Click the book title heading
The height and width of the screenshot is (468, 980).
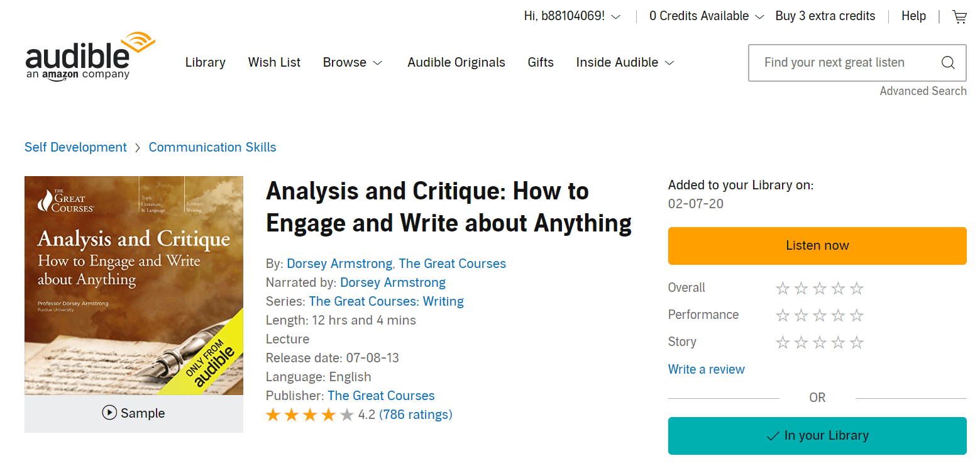click(449, 207)
